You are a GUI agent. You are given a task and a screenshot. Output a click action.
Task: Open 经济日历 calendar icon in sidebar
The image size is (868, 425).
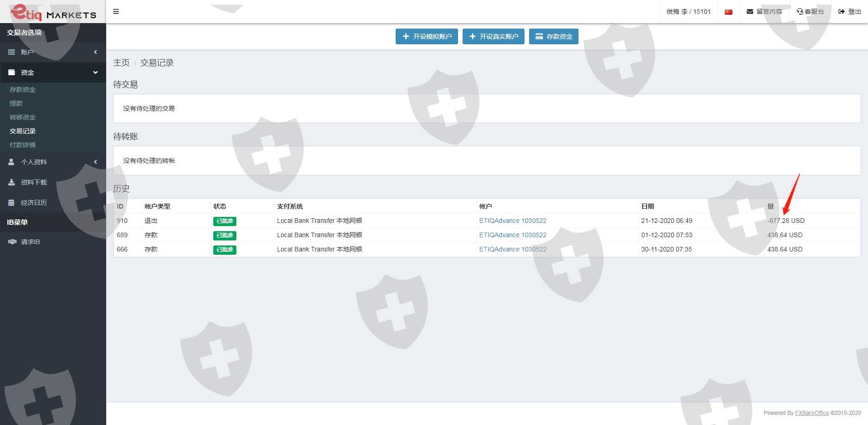tap(12, 203)
